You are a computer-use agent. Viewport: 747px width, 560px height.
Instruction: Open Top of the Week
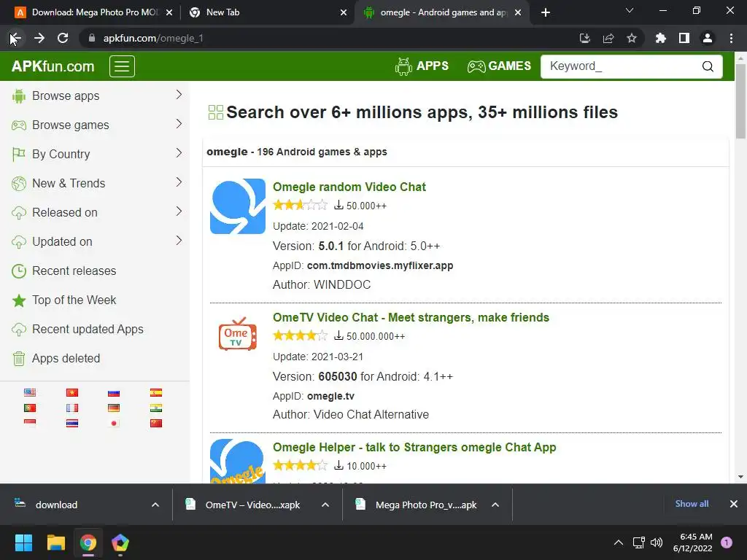[74, 300]
